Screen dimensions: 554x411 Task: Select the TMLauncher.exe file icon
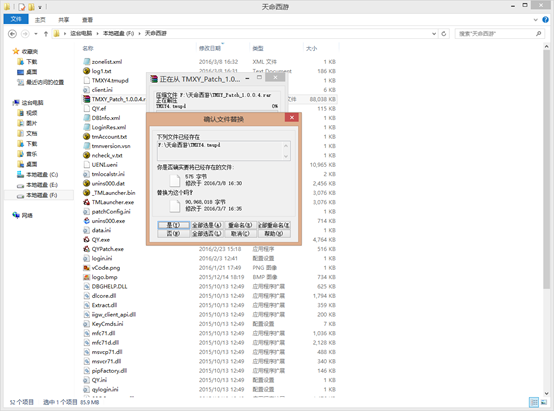pos(87,202)
